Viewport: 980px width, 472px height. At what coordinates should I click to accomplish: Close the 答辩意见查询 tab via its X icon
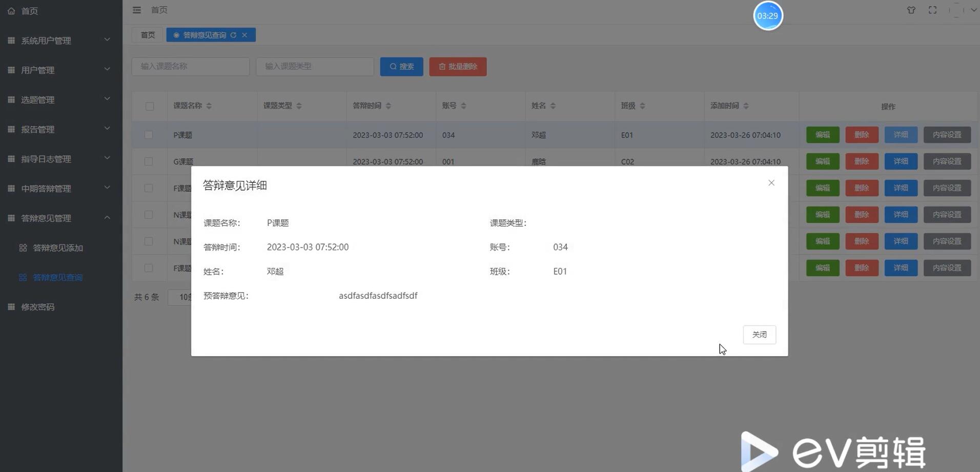point(244,35)
